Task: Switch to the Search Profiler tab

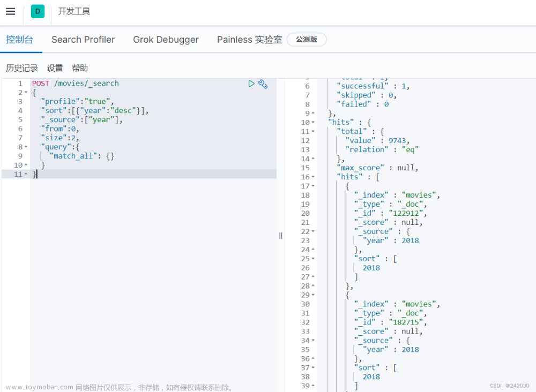Action: (83, 40)
